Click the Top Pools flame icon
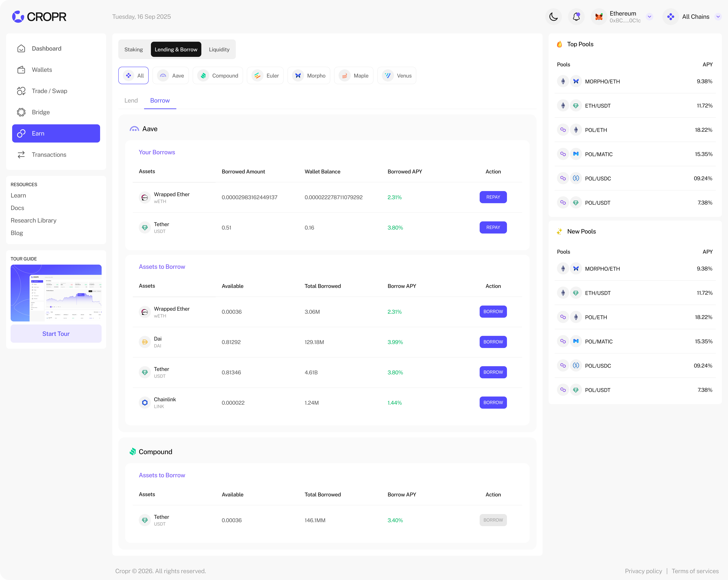 [559, 44]
